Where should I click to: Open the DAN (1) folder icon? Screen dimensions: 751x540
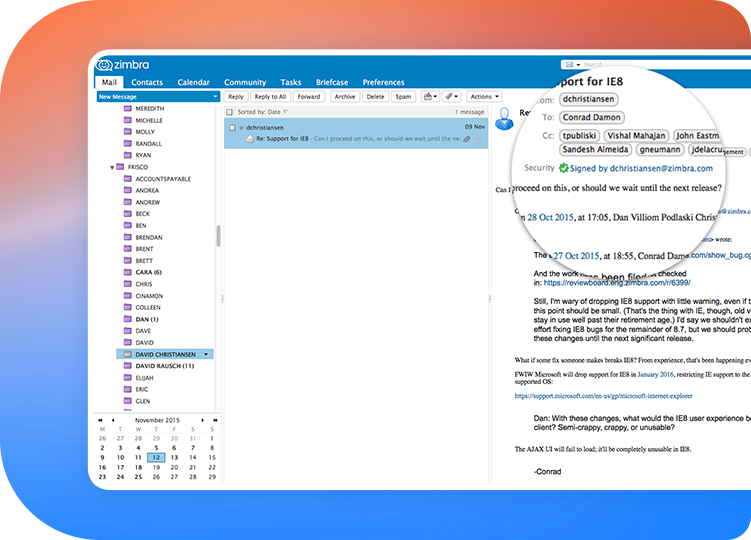(127, 319)
